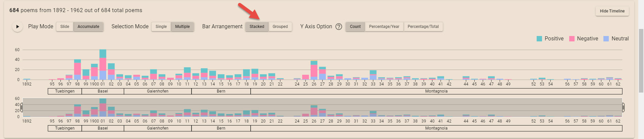Screen dimensions: 644x139
Task: Select the Basel period in upper timeline
Action: pyautogui.click(x=103, y=91)
